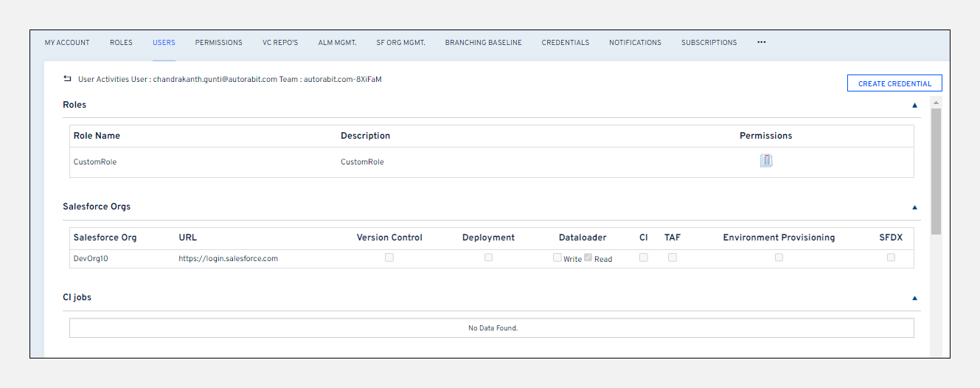Toggle the CI checkbox for DevOrg10
Image resolution: width=980 pixels, height=388 pixels.
pyautogui.click(x=644, y=257)
